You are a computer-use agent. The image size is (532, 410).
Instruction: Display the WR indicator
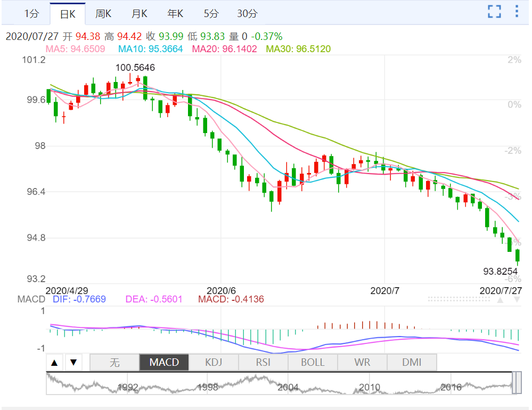362,363
